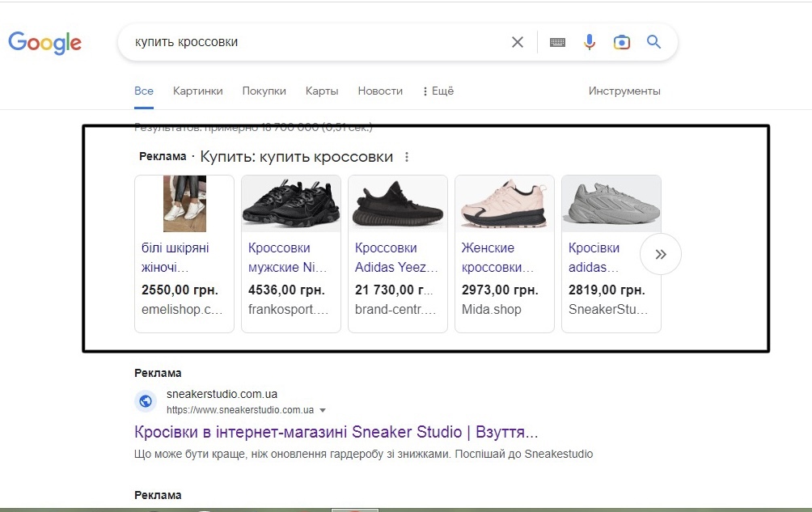The width and height of the screenshot is (812, 512).
Task: Click the magnifier search icon
Action: [x=653, y=42]
